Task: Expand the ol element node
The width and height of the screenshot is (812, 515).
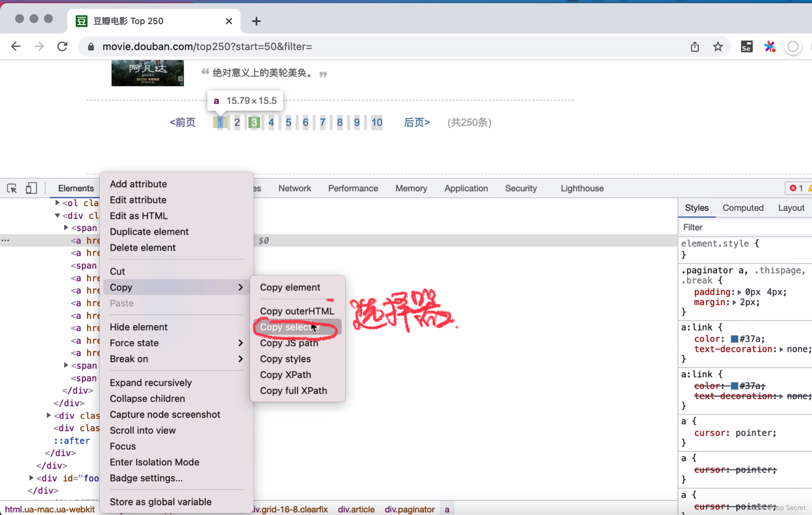Action: 57,202
